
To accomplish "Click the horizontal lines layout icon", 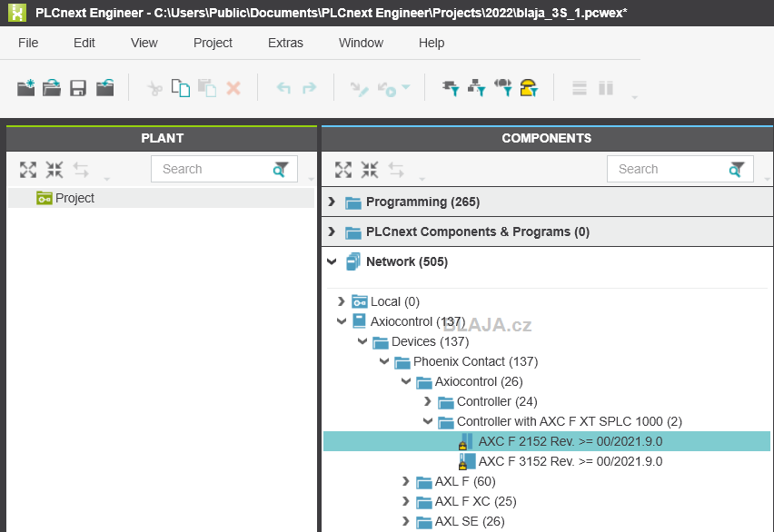I will (580, 88).
